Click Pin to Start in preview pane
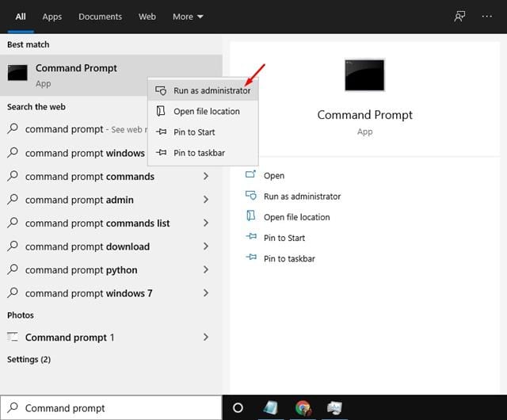 click(x=284, y=238)
